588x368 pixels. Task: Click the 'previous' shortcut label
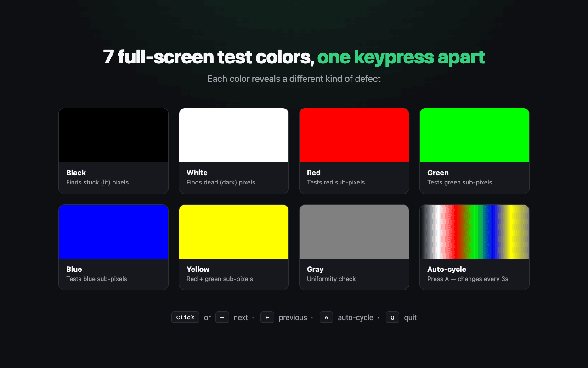[x=293, y=318]
